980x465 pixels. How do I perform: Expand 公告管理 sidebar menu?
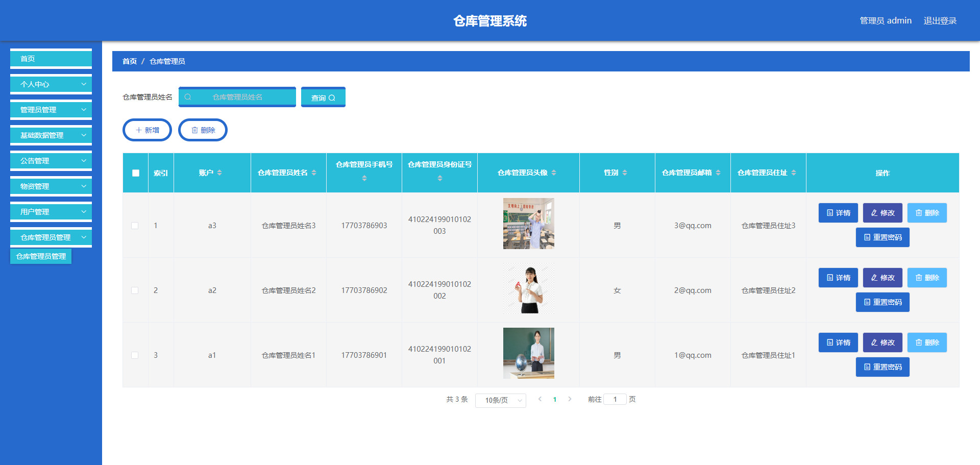tap(51, 161)
